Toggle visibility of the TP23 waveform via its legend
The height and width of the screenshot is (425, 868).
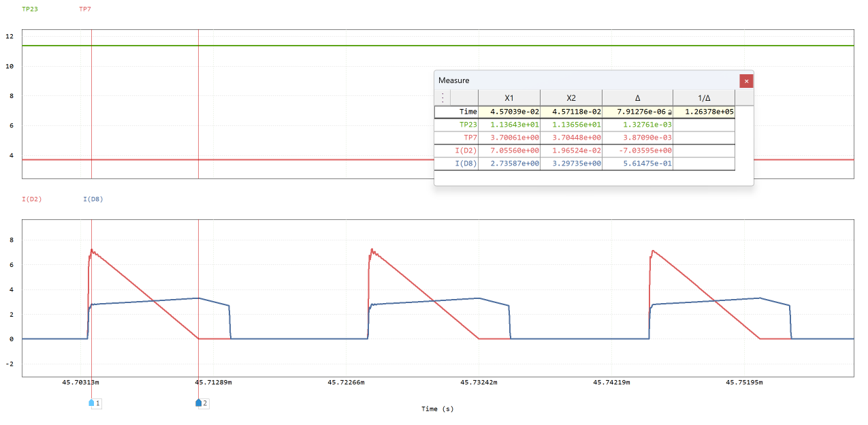[29, 10]
